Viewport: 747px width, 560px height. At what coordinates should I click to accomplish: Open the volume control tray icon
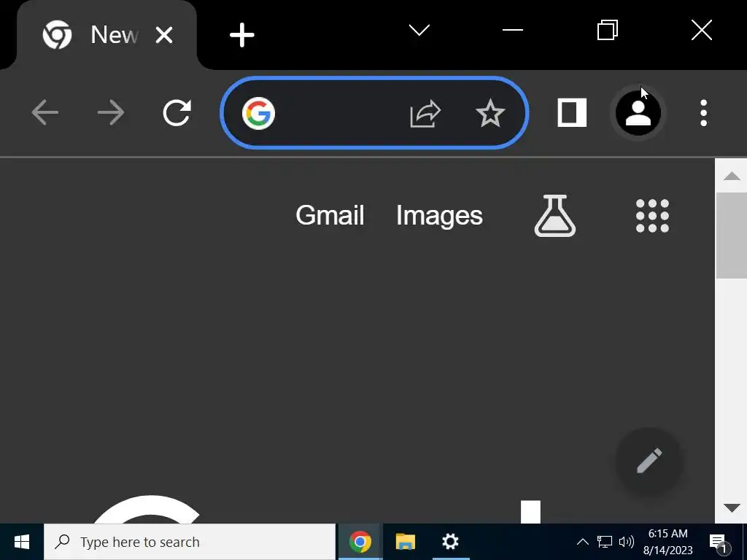point(626,542)
